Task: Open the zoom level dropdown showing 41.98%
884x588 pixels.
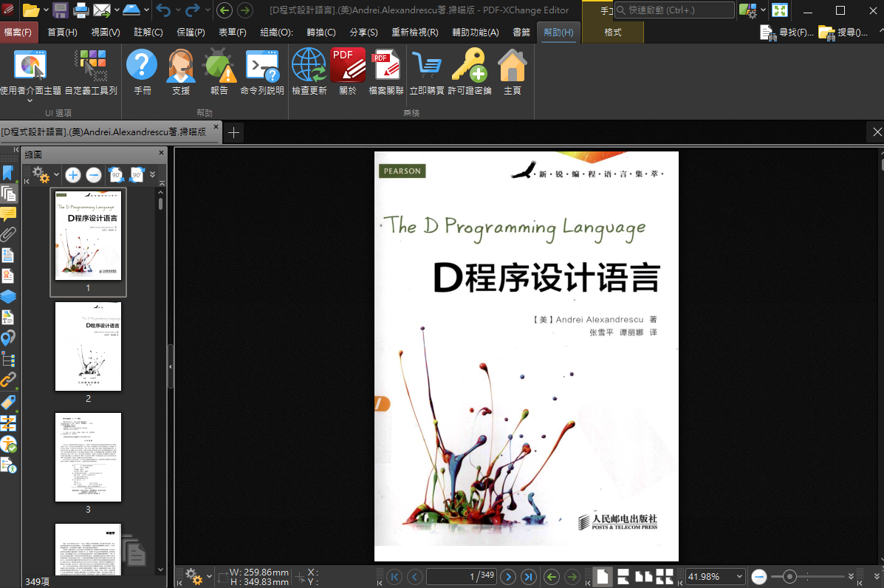Action: (740, 576)
